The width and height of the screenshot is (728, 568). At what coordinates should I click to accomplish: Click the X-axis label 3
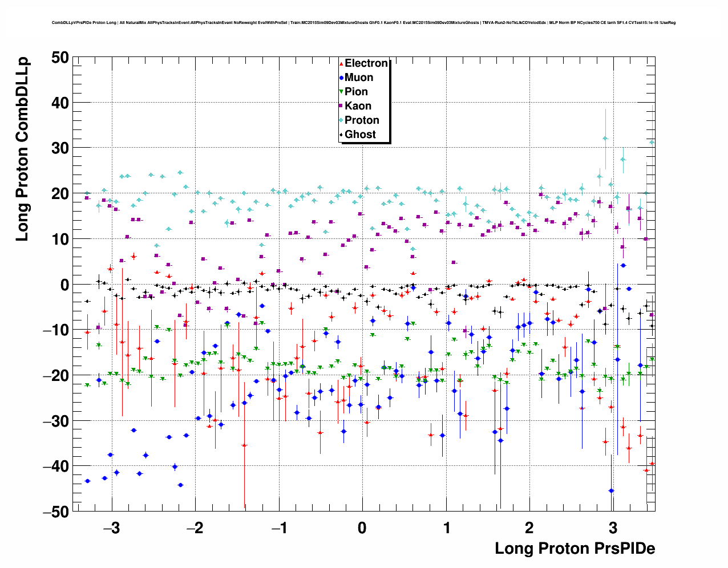(x=613, y=528)
